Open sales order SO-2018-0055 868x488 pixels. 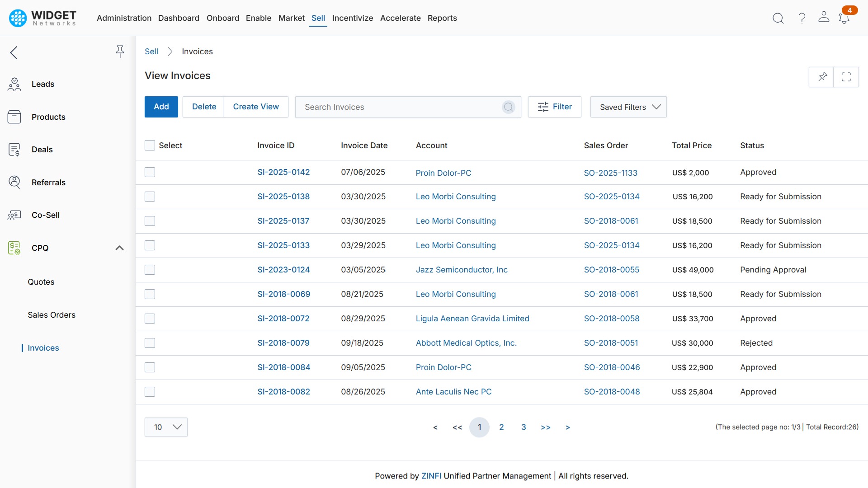(x=612, y=269)
